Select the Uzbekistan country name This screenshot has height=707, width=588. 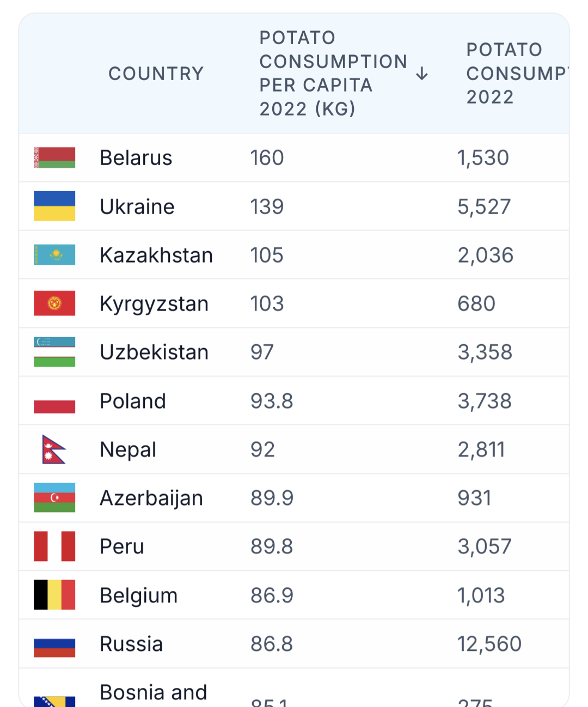154,352
